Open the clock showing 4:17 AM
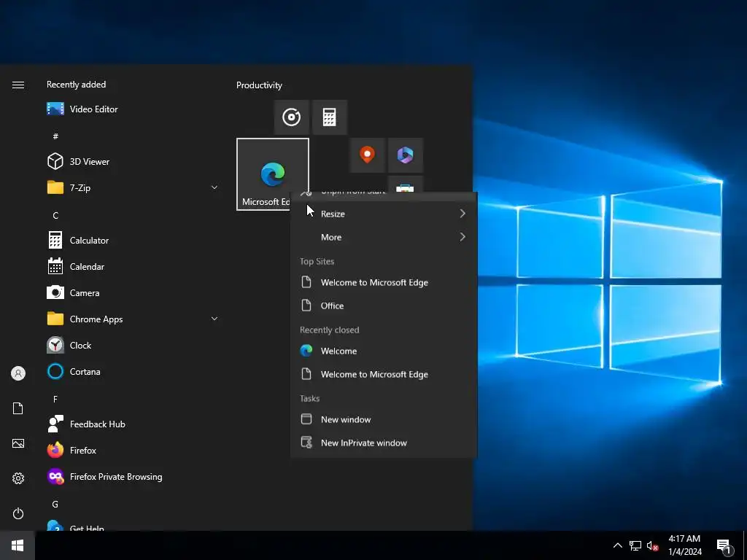The height and width of the screenshot is (560, 747). [x=684, y=545]
